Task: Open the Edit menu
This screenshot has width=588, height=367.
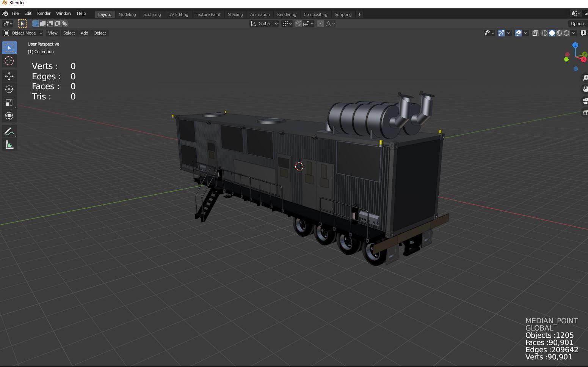Action: (28, 13)
